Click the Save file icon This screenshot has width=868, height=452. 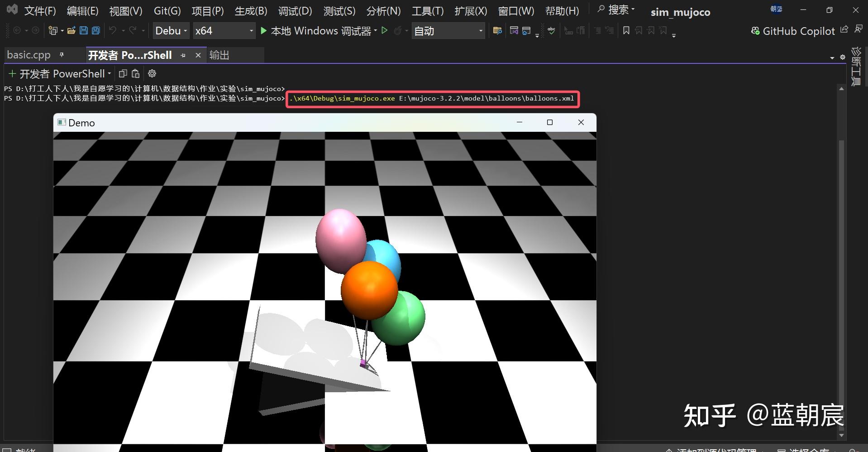(84, 31)
